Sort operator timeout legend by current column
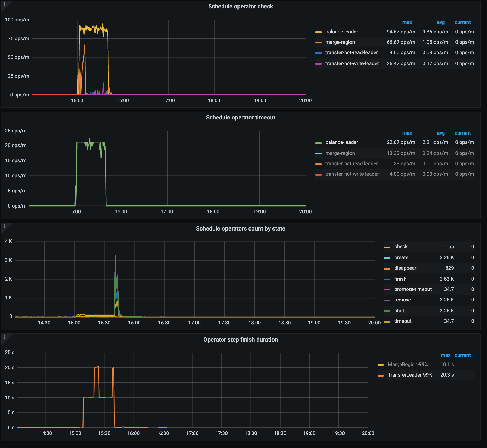Screen dimensions: 487x448 [462, 133]
